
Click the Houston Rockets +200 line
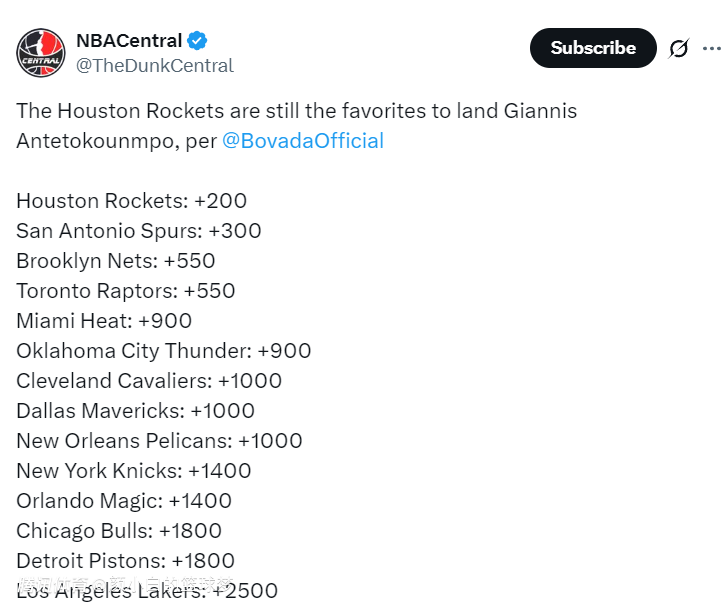[x=131, y=201]
